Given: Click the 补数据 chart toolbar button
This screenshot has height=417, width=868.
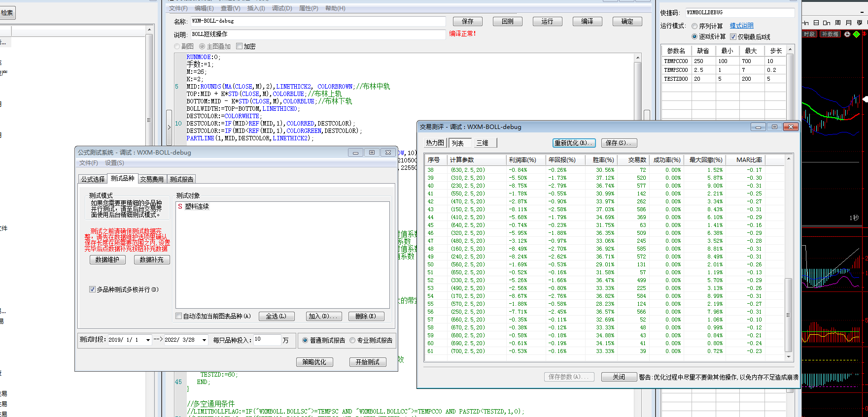Looking at the screenshot, I should [830, 34].
